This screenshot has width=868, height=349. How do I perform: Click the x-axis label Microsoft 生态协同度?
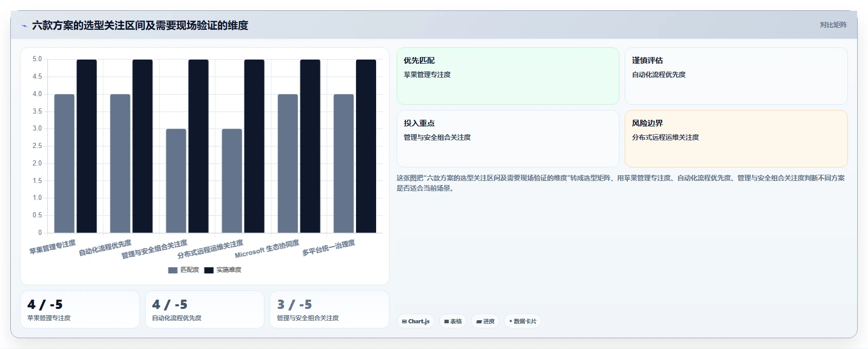pyautogui.click(x=267, y=249)
